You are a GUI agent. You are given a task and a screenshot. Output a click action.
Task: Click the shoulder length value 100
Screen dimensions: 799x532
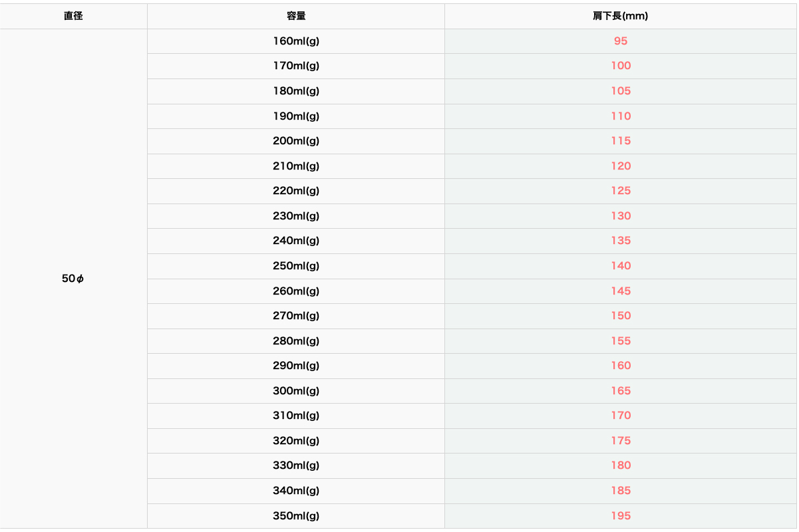pyautogui.click(x=621, y=66)
